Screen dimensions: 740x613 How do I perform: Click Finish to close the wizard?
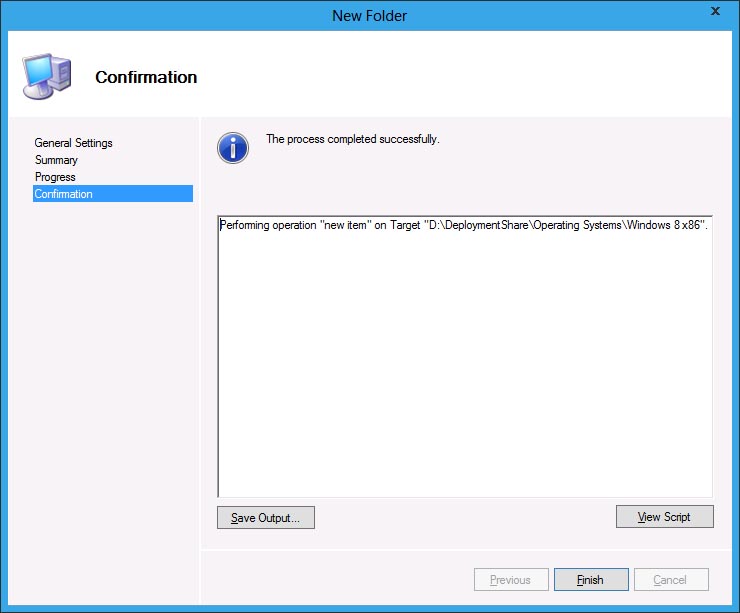(590, 580)
